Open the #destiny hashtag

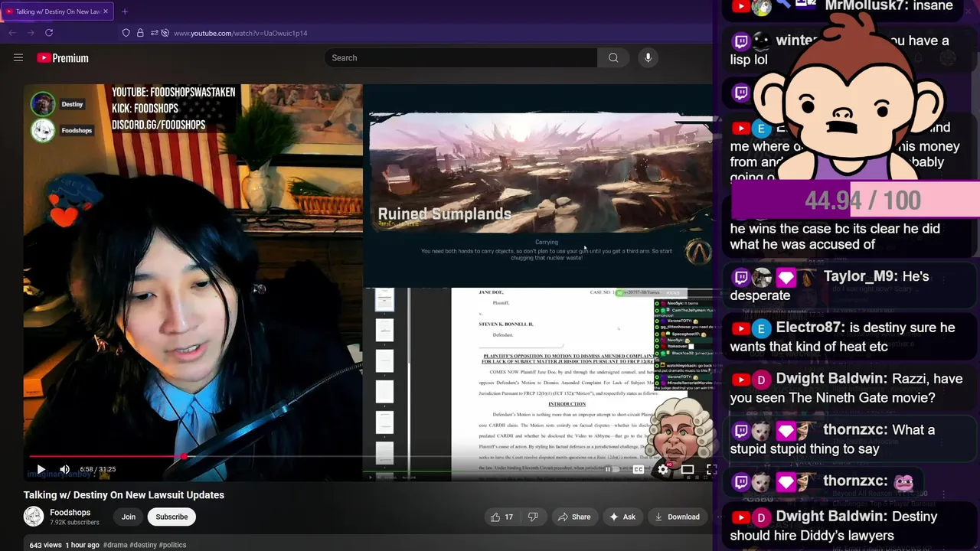(x=143, y=545)
